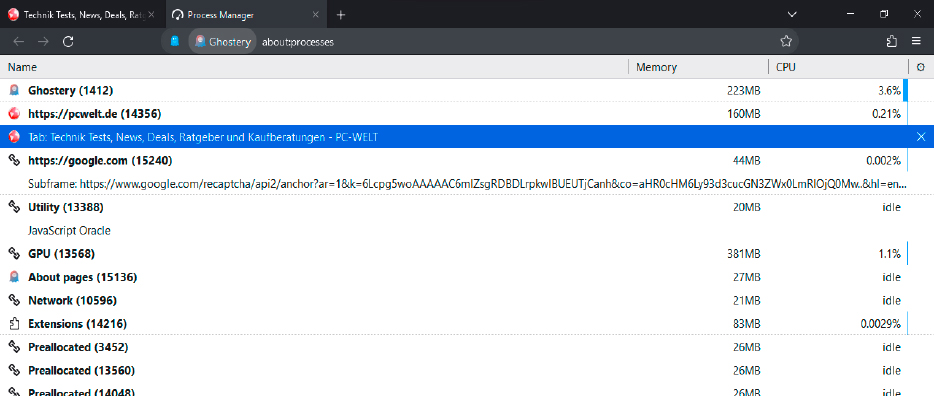934x396 pixels.
Task: Select the highlighted PC-WELT tab row
Action: point(467,137)
